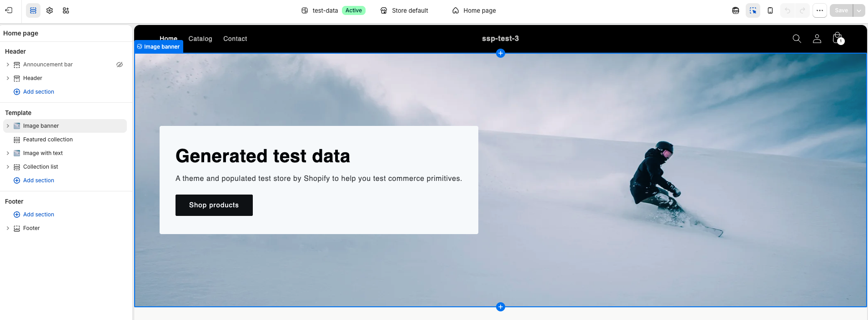Expand the Image banner section chevron

pos(8,126)
